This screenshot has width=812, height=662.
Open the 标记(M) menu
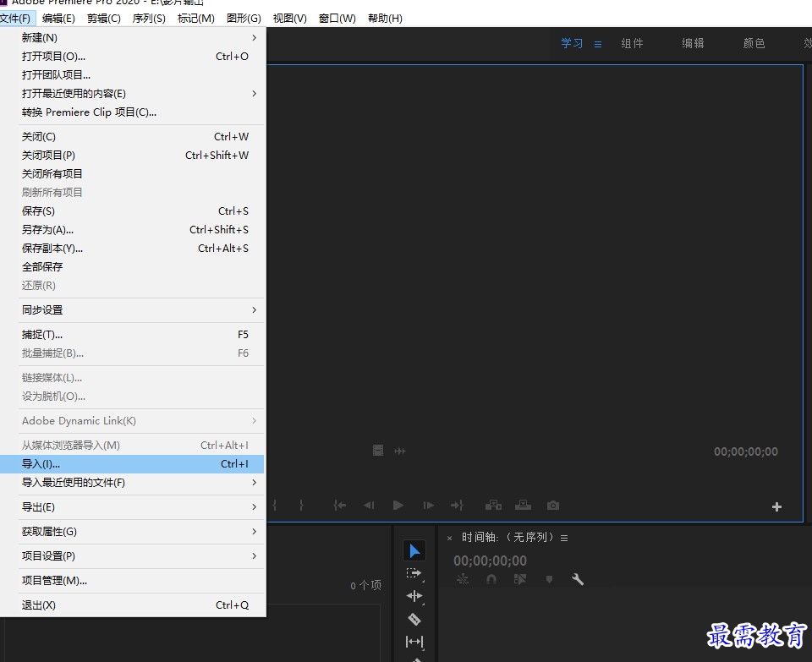195,19
